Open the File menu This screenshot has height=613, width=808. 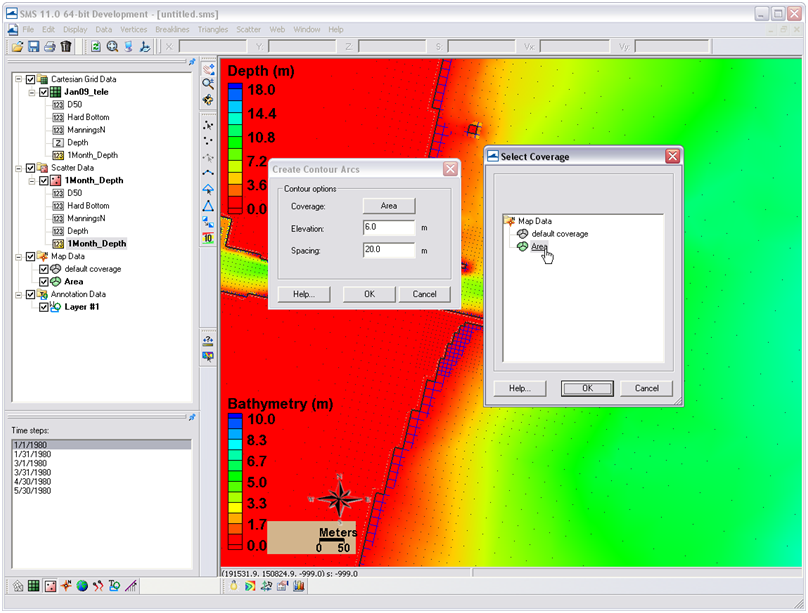coord(28,29)
